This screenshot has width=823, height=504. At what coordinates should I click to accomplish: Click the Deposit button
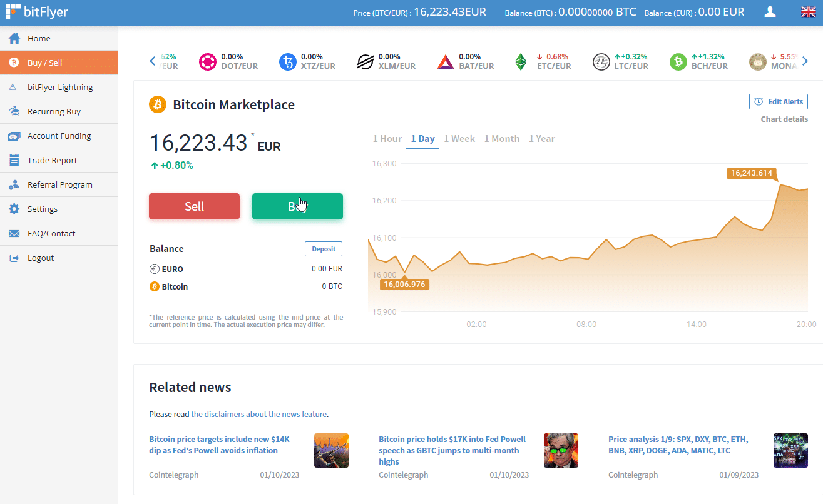[x=324, y=249]
